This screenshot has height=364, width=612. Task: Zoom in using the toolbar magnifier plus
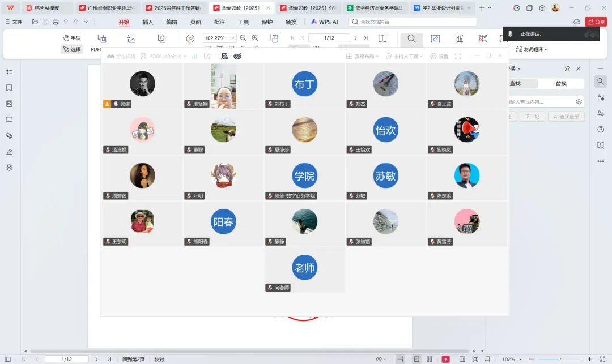coord(255,38)
